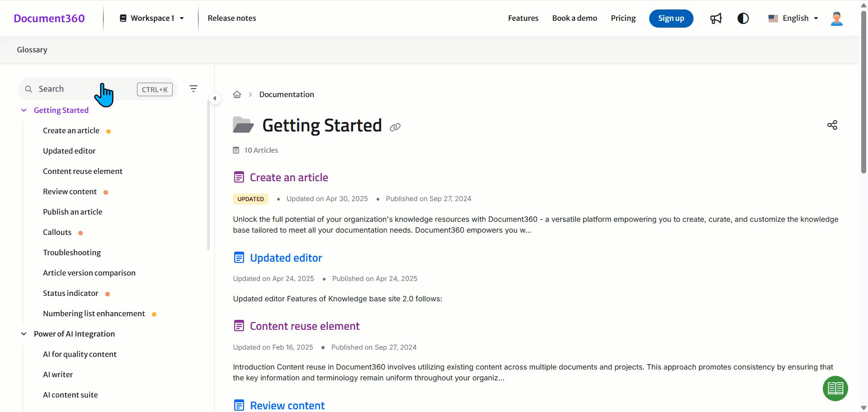Open the Review content heading link
Image resolution: width=868 pixels, height=412 pixels.
coord(287,405)
